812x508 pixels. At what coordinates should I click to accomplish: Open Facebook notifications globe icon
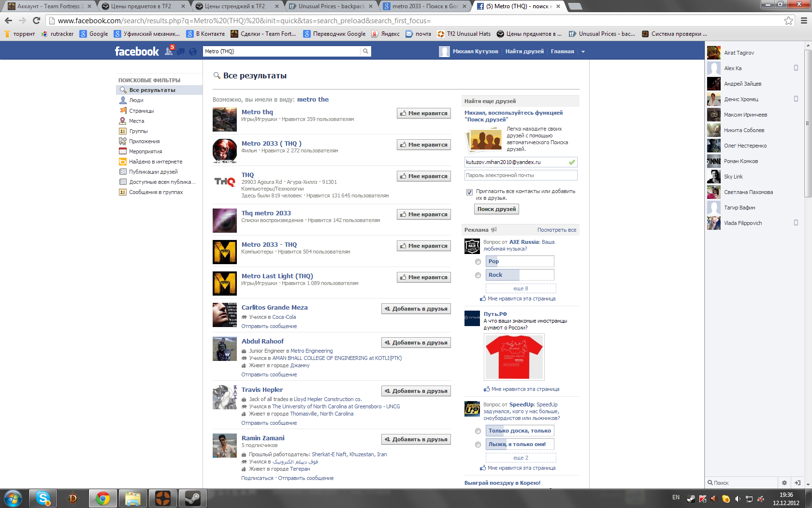[193, 51]
